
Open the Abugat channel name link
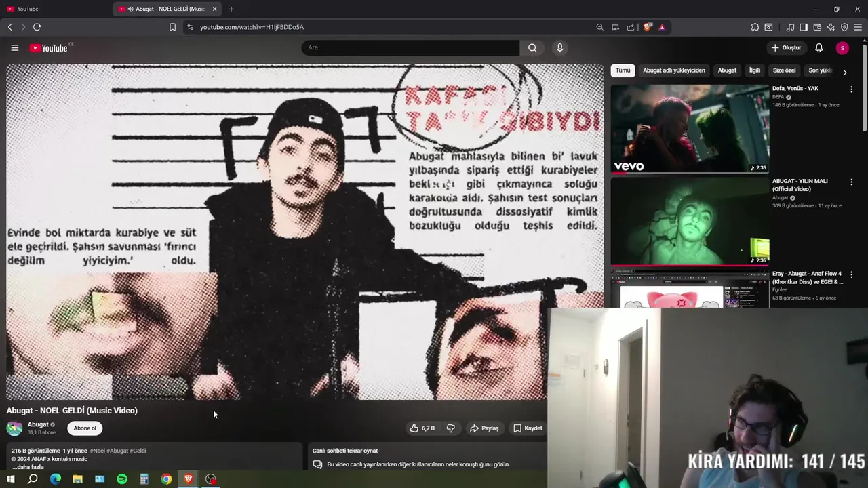point(38,424)
